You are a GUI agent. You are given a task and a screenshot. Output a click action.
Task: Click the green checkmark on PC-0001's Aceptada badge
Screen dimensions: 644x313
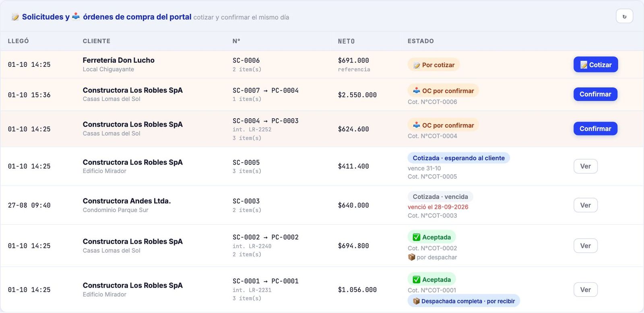point(417,280)
